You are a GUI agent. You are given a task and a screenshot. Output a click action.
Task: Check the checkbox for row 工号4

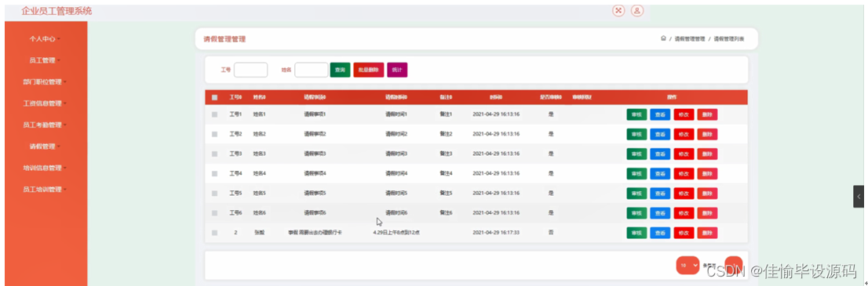coord(214,174)
